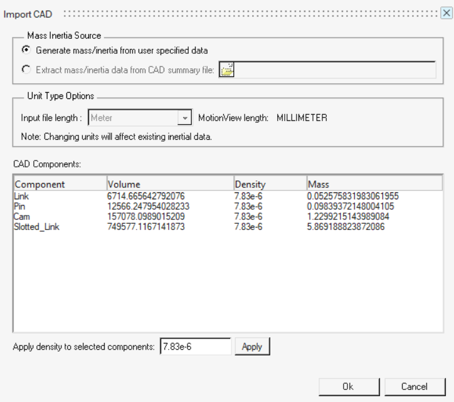Select the Slotted_Link component row
Viewport: 454px width, 402px height.
click(228, 227)
